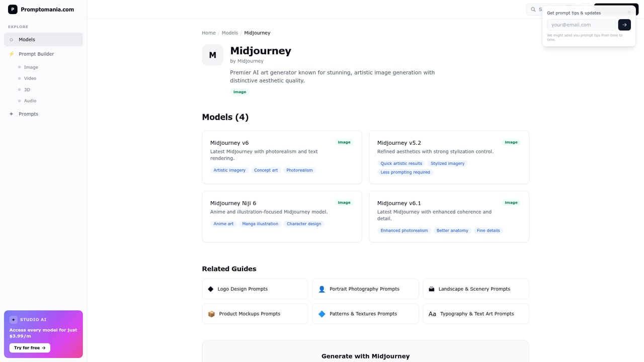
Task: Click the landscape icon on Landscape & Scenery Prompts
Action: [x=432, y=289]
